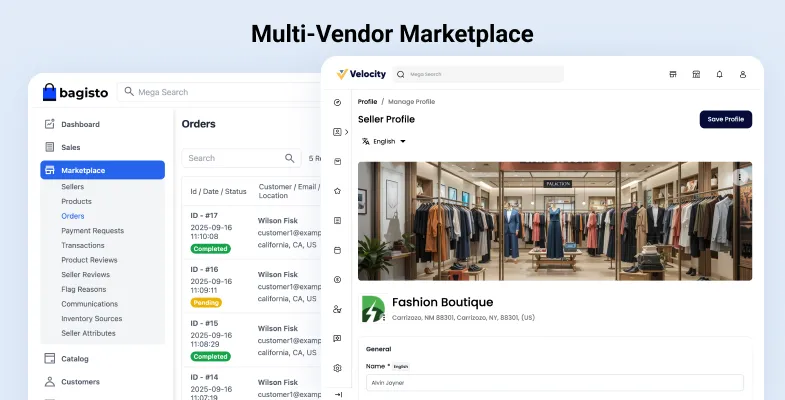
Task: Click the dashboard gauge icon in Velocity sidebar
Action: pyautogui.click(x=338, y=102)
